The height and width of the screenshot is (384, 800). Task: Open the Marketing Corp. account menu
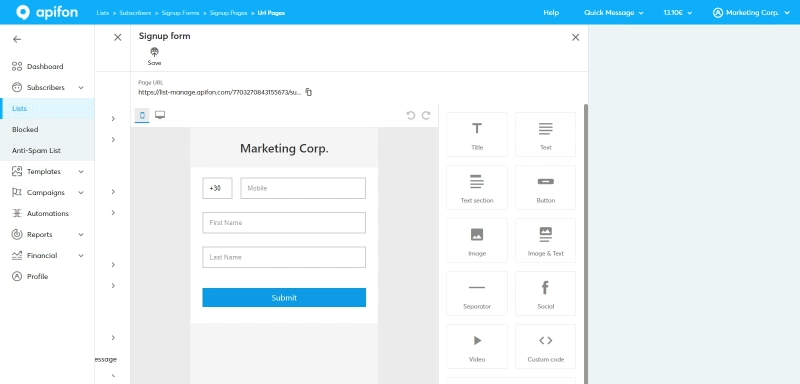(x=752, y=13)
